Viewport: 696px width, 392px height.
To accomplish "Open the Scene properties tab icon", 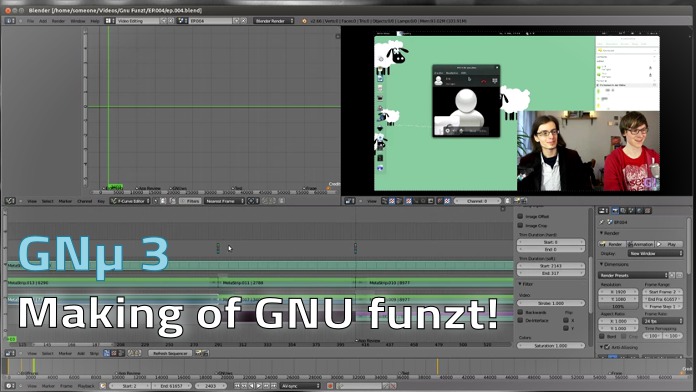I will pyautogui.click(x=631, y=210).
